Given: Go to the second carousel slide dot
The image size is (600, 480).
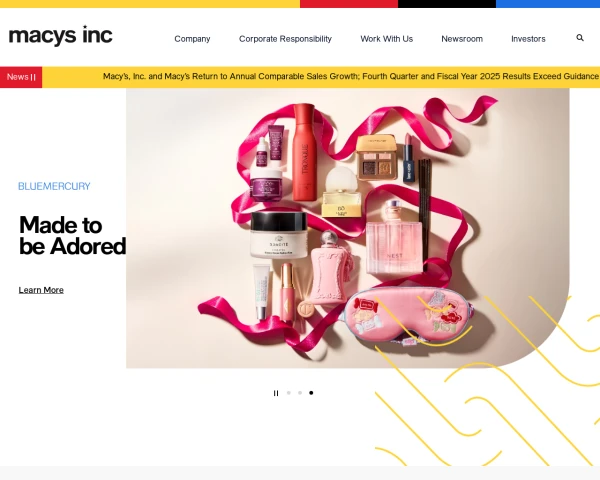Looking at the screenshot, I should pyautogui.click(x=300, y=393).
